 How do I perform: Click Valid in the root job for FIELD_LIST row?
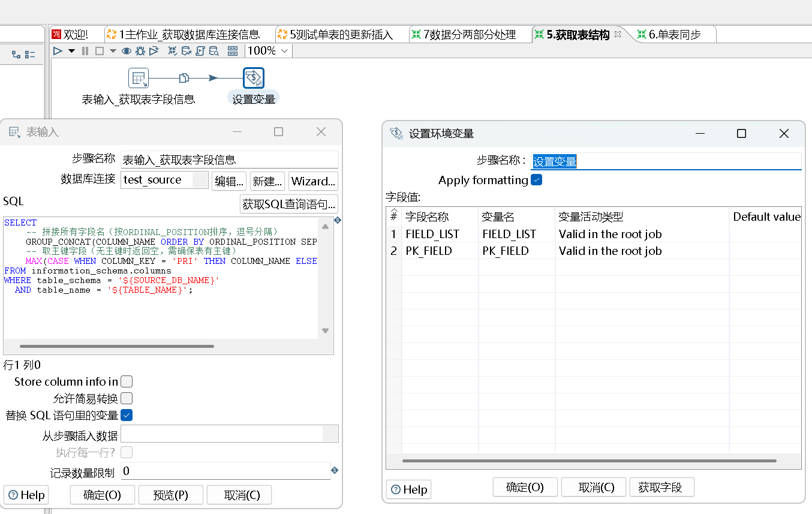point(642,234)
